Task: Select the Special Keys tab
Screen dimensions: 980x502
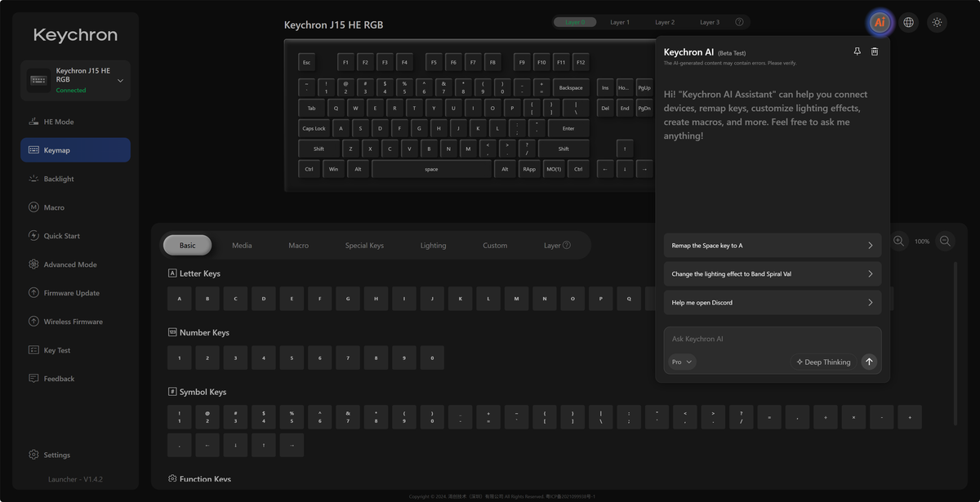Action: [364, 245]
